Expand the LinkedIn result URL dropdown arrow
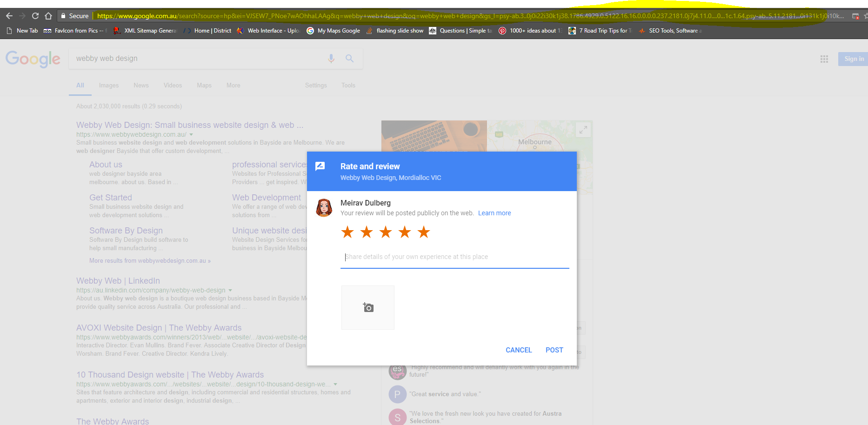The width and height of the screenshot is (868, 425). 230,291
